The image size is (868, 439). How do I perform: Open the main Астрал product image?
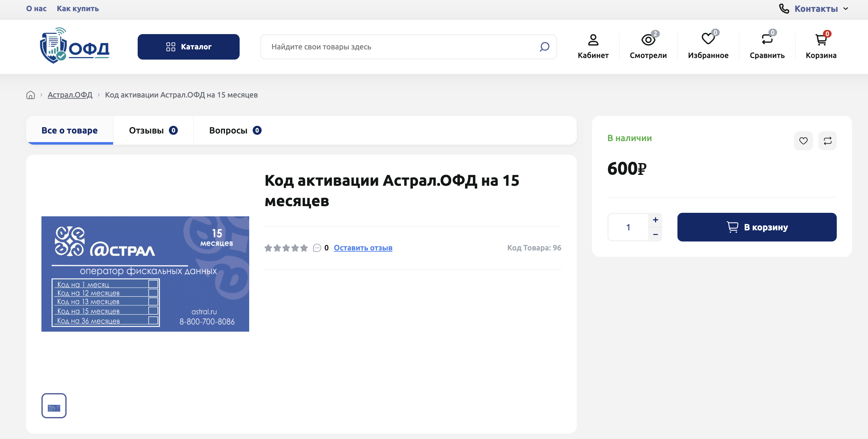coord(145,274)
